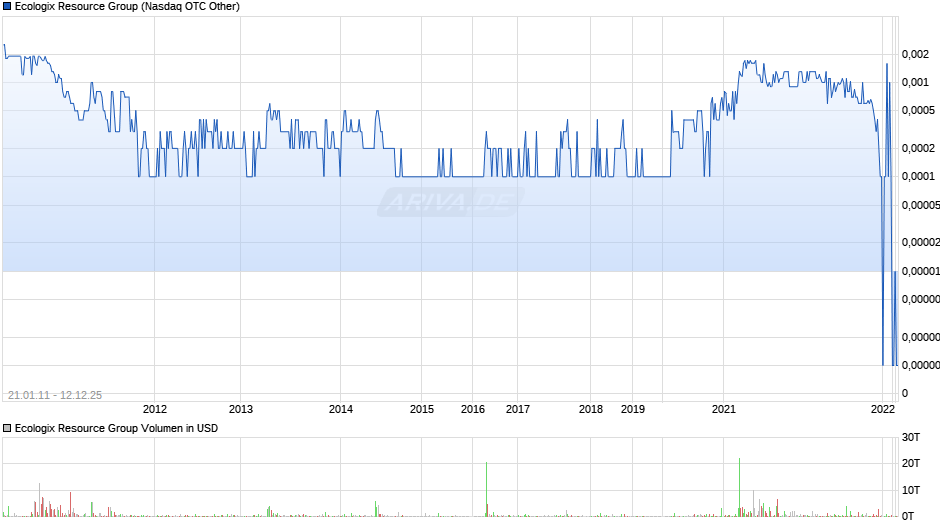Click the date range '21.01.11 - 12.12.25'

point(55,395)
